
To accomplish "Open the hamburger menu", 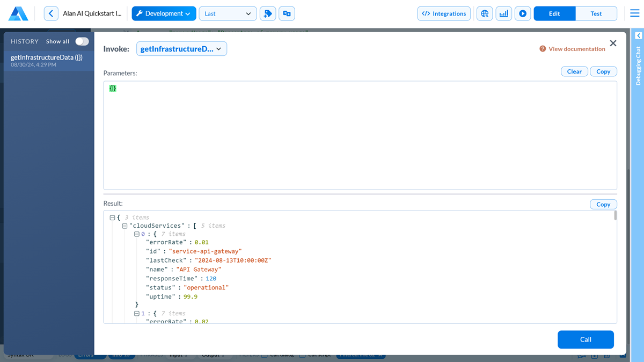I will click(634, 14).
